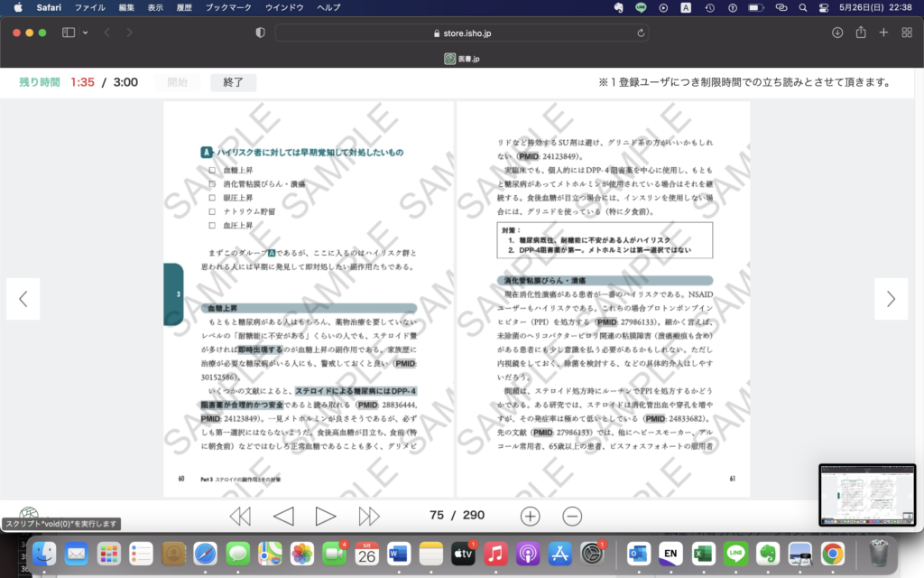
Task: Zoom out with the minus circle
Action: (x=572, y=516)
